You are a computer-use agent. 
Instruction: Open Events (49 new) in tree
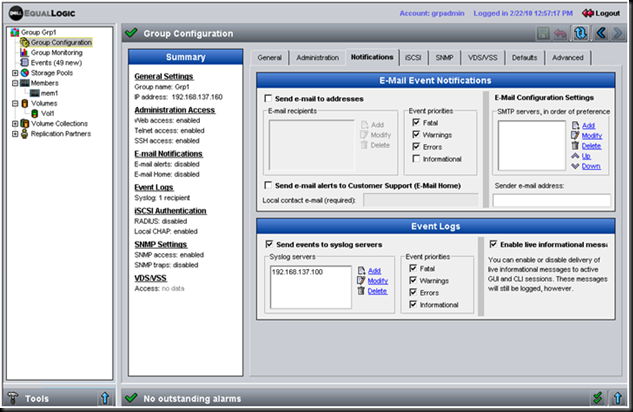tap(56, 63)
